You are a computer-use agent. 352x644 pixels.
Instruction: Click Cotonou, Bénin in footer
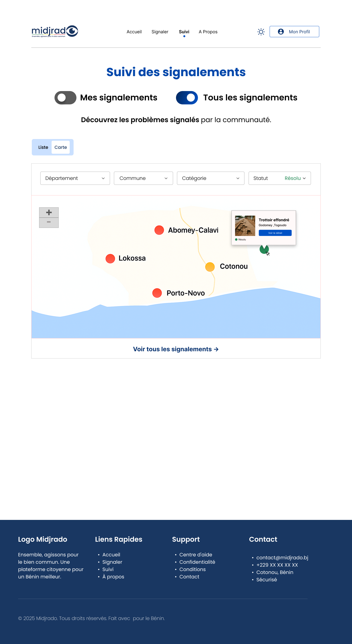tap(275, 572)
